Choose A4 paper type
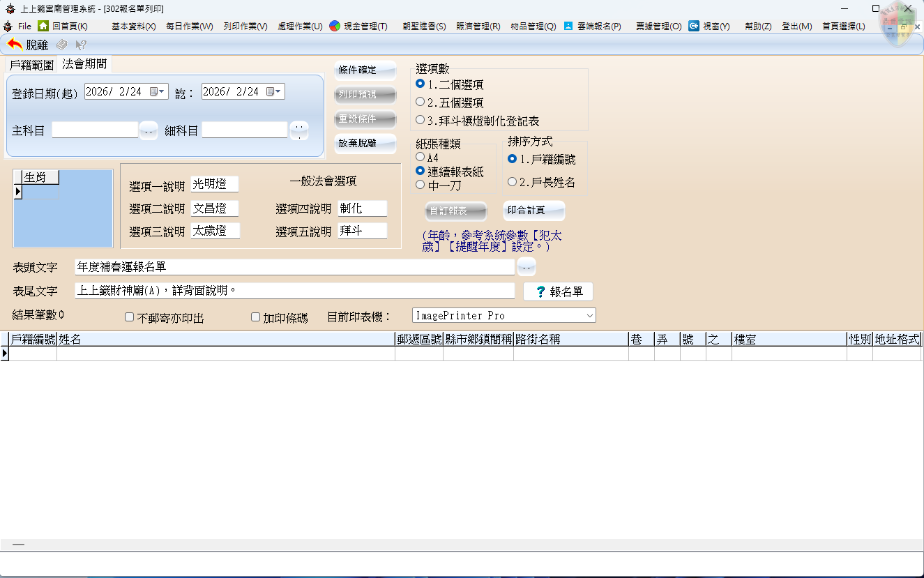 pos(421,158)
